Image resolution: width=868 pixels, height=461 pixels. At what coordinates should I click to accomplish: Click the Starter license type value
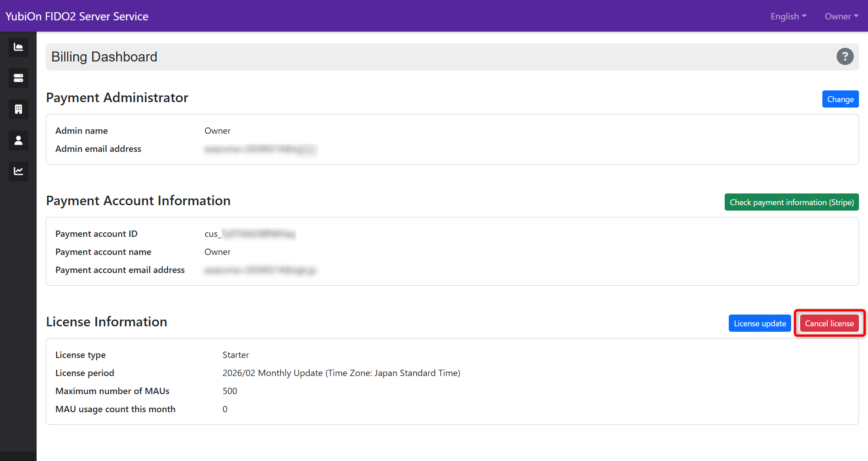(x=236, y=355)
